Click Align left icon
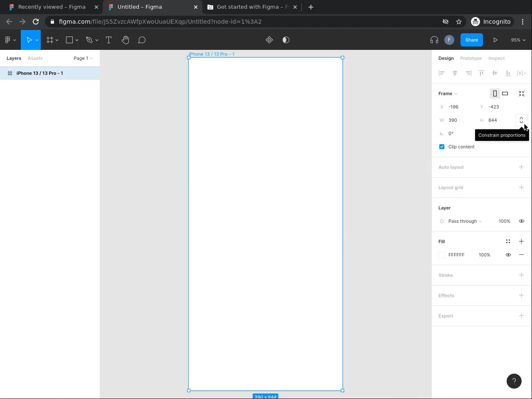The width and height of the screenshot is (532, 399). click(x=442, y=73)
